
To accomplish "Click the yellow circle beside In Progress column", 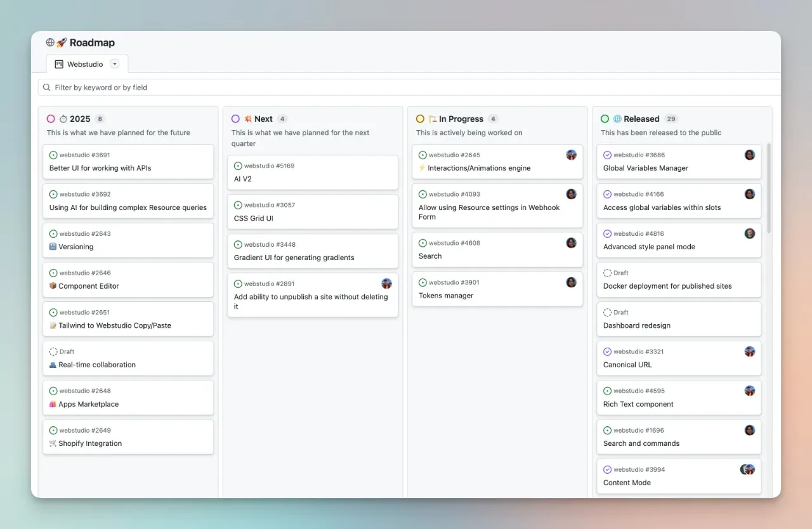I will click(420, 119).
